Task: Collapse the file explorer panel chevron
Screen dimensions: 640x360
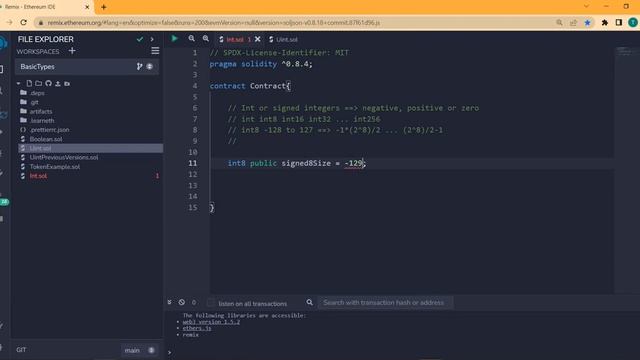Action: pos(152,39)
